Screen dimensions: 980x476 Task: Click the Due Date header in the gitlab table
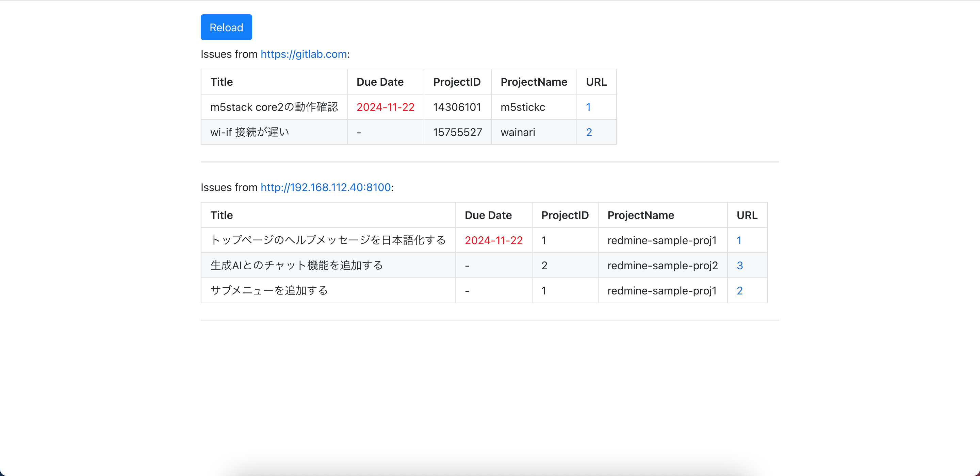click(380, 82)
